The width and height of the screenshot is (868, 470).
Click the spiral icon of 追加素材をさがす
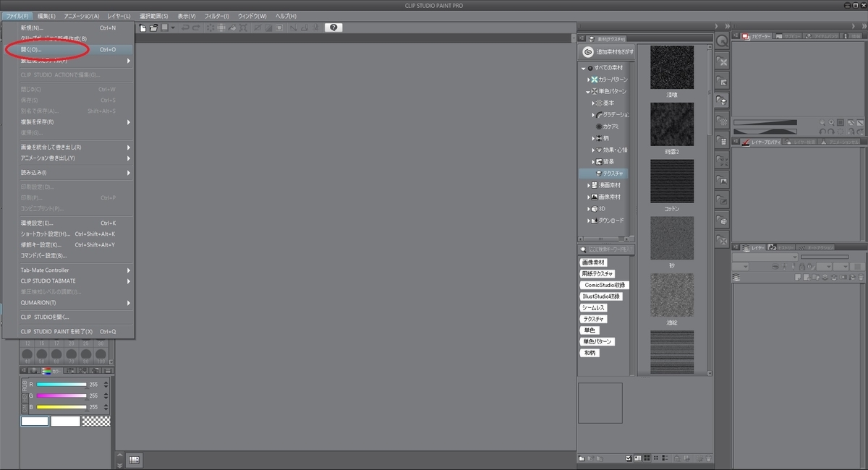pos(588,52)
